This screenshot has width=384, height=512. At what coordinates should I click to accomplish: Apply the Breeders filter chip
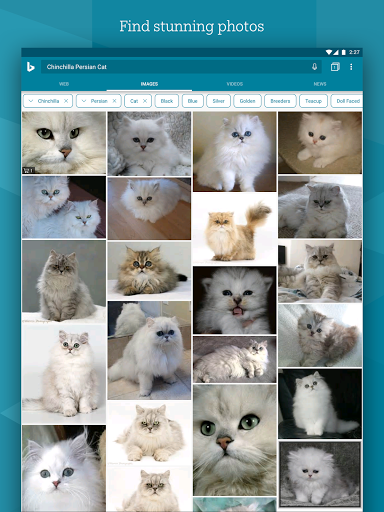[x=280, y=101]
